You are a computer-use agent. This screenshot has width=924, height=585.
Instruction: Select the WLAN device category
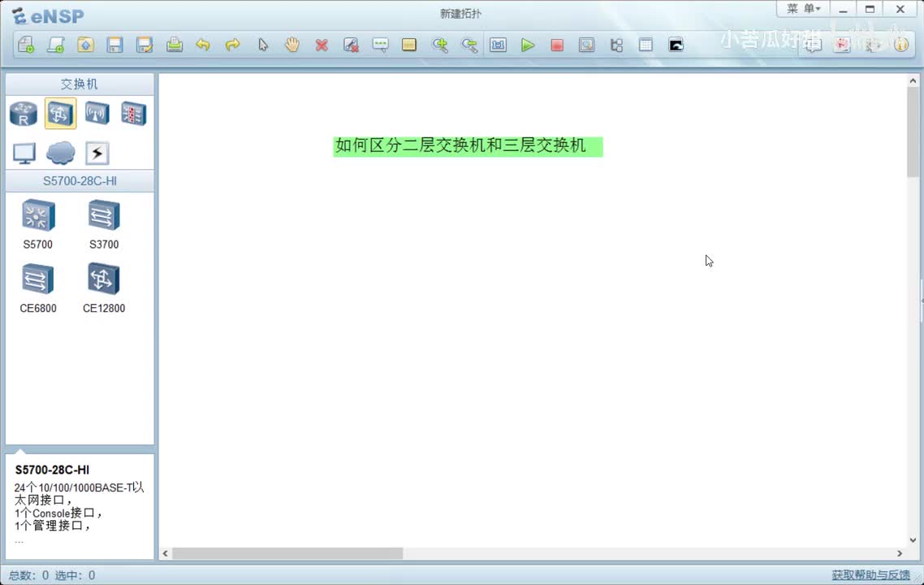tap(97, 113)
